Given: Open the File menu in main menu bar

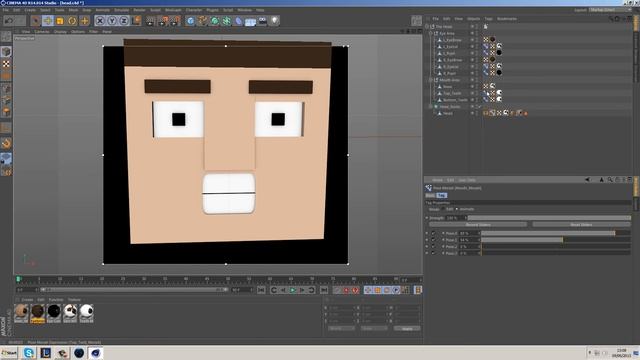Looking at the screenshot, I should point(6,10).
